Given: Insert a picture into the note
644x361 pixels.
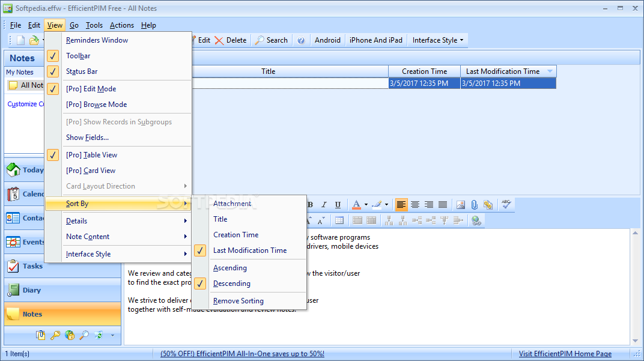Looking at the screenshot, I should point(461,204).
